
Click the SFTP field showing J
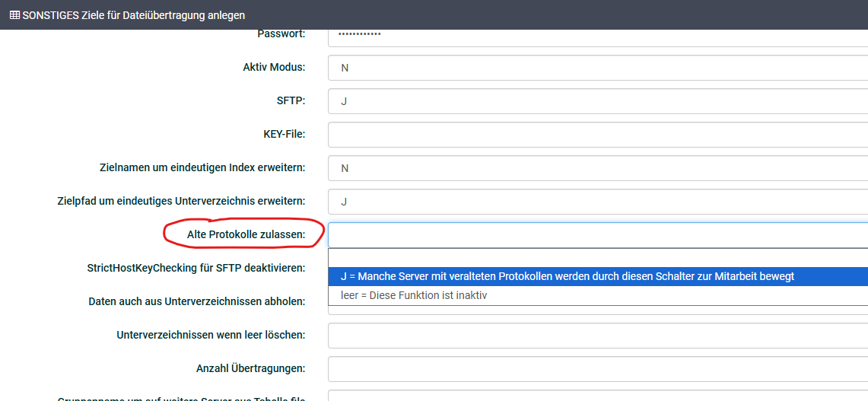(597, 101)
